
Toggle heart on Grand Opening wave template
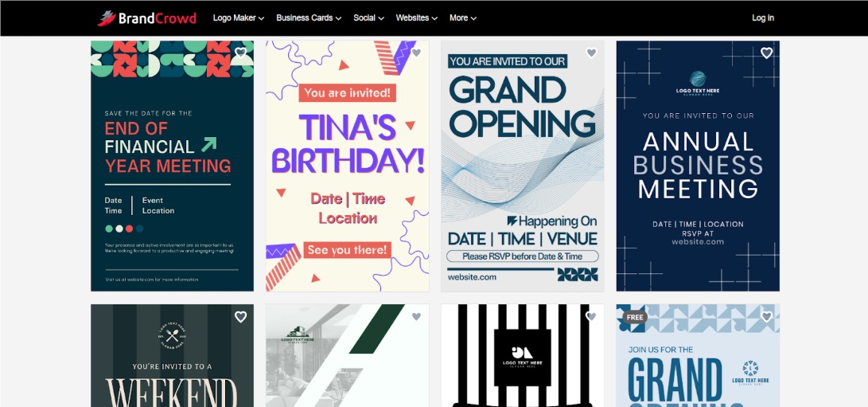[x=591, y=53]
